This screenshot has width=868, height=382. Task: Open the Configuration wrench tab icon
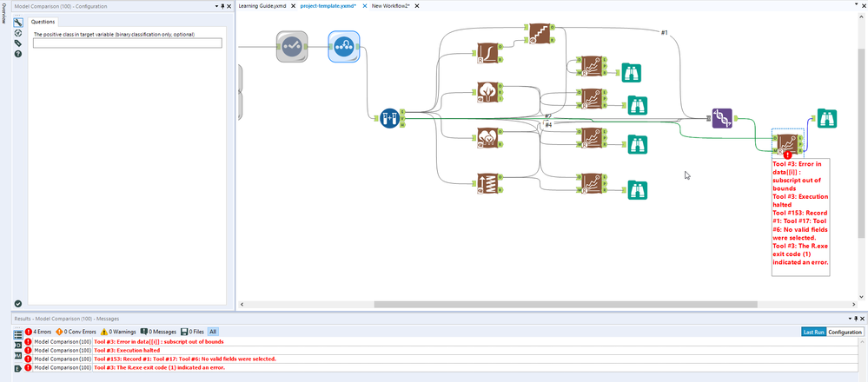17,23
